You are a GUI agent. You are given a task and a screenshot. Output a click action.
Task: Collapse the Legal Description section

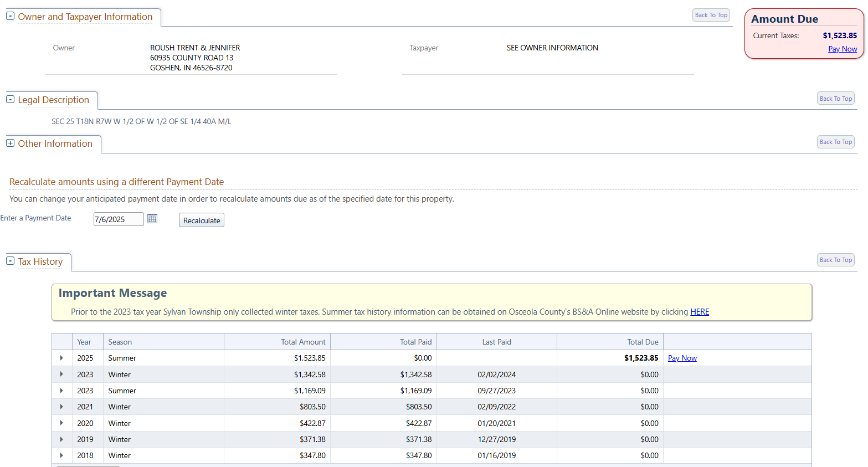click(10, 99)
